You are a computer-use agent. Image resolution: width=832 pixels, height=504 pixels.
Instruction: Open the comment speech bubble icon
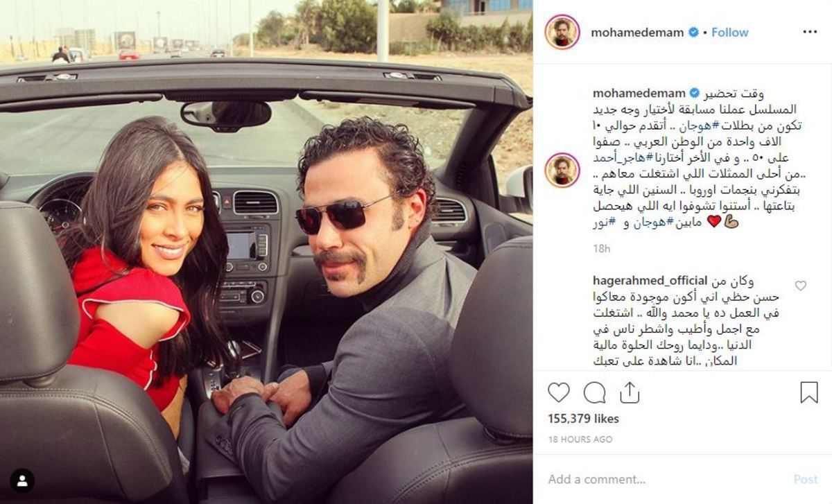click(x=594, y=393)
